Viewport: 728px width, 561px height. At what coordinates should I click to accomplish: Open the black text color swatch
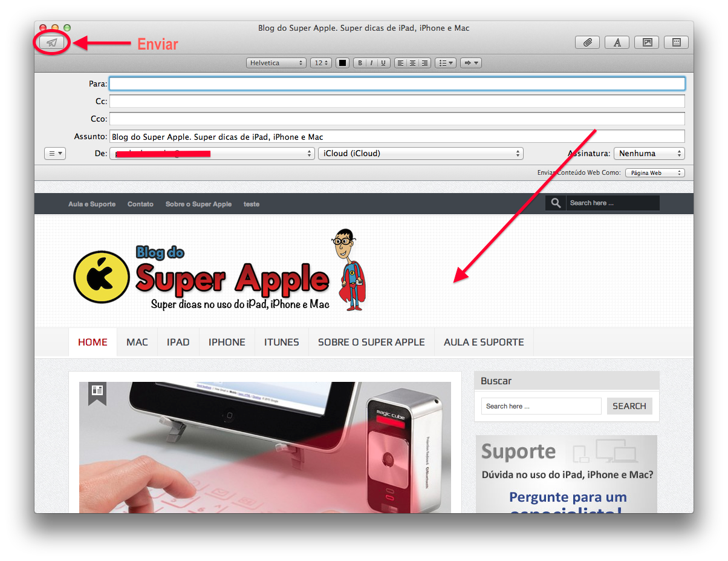342,63
